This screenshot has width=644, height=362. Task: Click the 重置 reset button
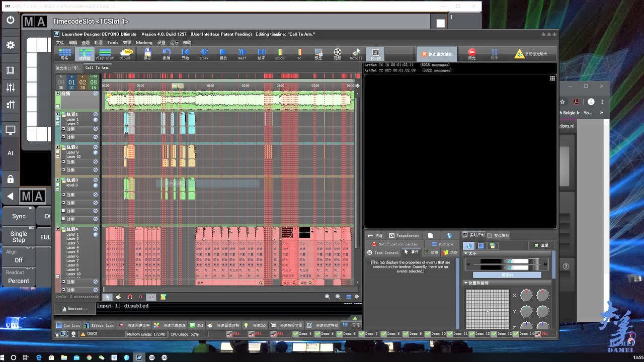point(541,245)
